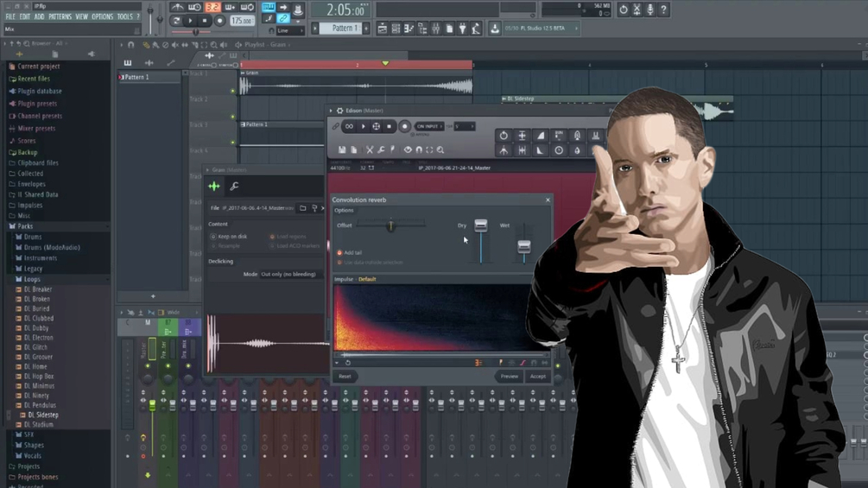Click Edison loop playback button
868x488 pixels.
(x=349, y=127)
